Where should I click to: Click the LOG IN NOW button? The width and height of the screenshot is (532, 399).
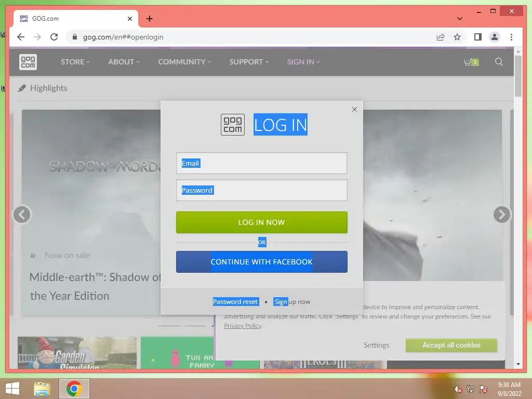[262, 222]
